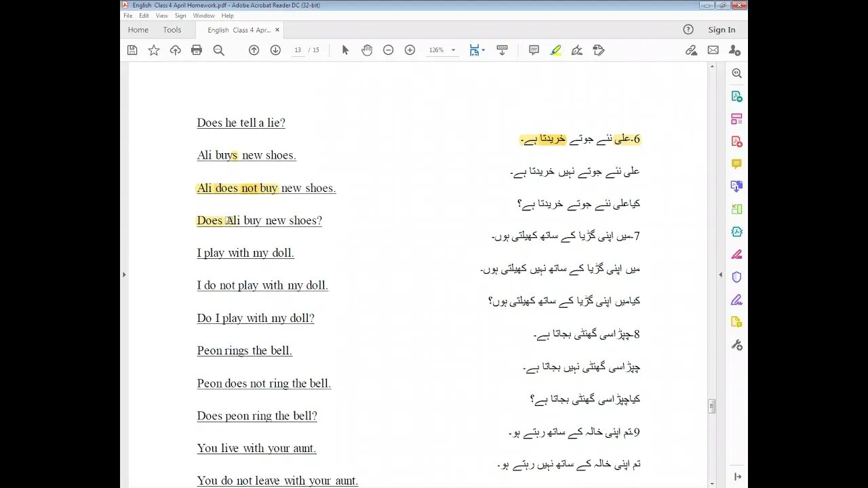Image resolution: width=868 pixels, height=488 pixels.
Task: Open the Help menu
Action: [x=228, y=16]
